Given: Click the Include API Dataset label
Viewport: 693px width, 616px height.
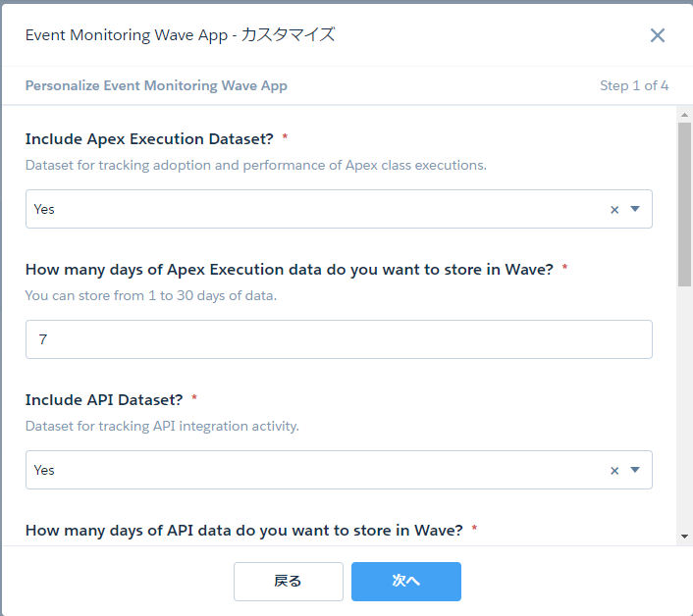Looking at the screenshot, I should point(104,399).
